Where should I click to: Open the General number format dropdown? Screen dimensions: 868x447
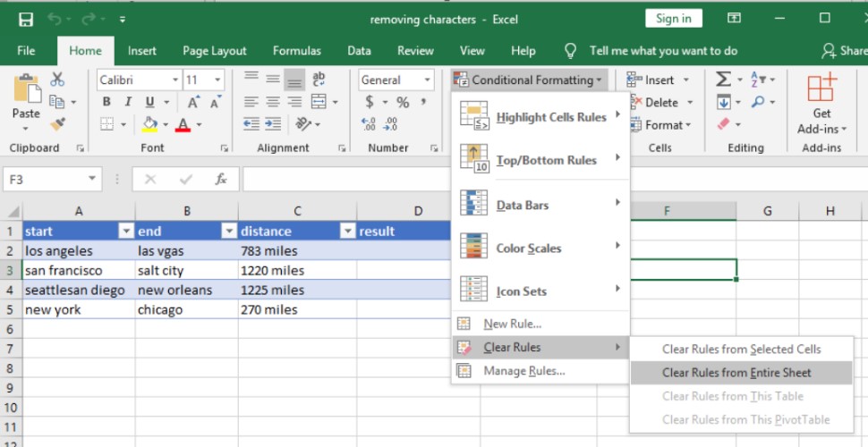tap(427, 80)
